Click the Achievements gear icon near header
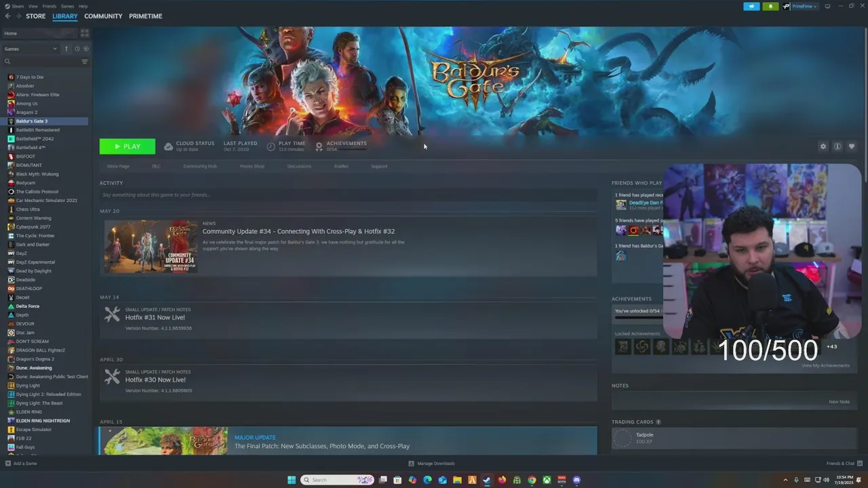 point(319,146)
